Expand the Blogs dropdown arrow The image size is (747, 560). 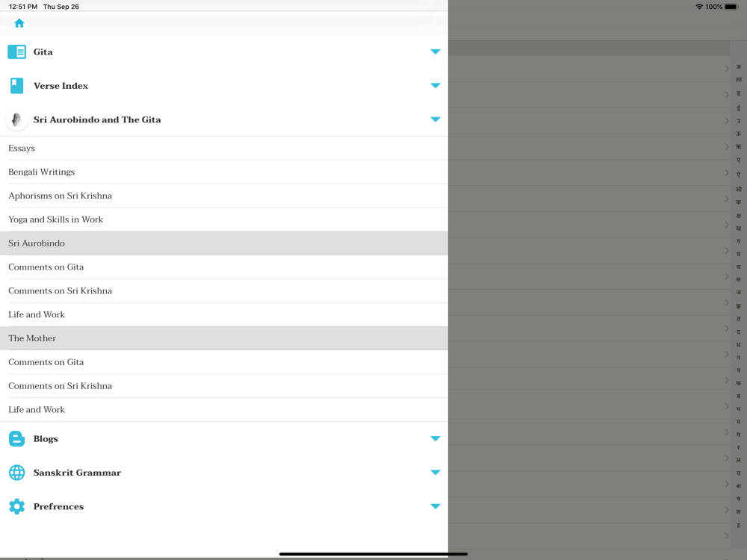(436, 438)
